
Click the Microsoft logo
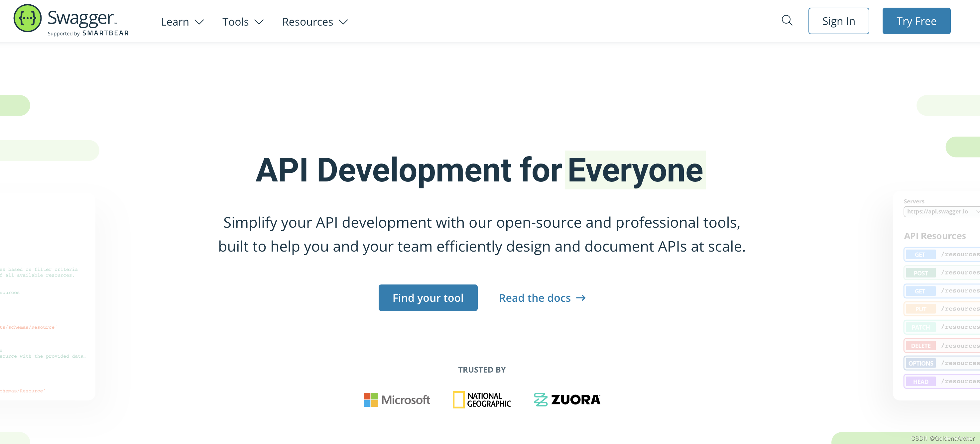point(397,400)
